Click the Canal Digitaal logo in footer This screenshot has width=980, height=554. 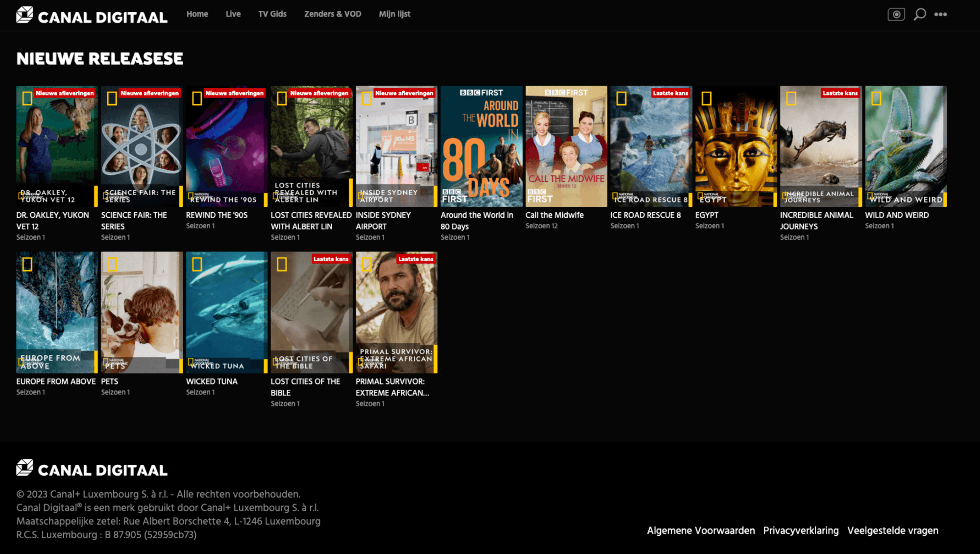click(92, 469)
